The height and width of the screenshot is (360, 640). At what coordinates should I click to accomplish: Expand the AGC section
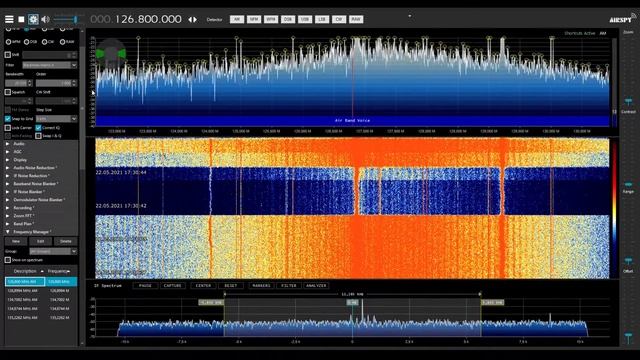(x=18, y=151)
